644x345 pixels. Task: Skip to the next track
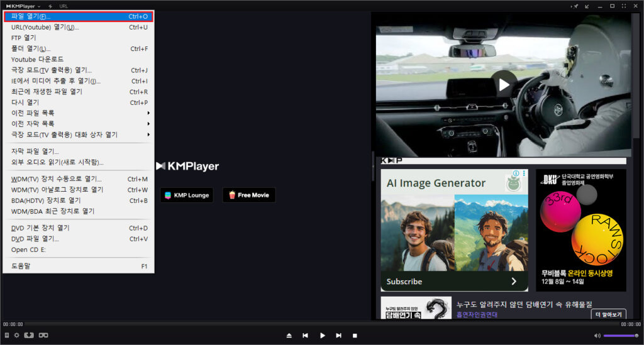coord(338,336)
